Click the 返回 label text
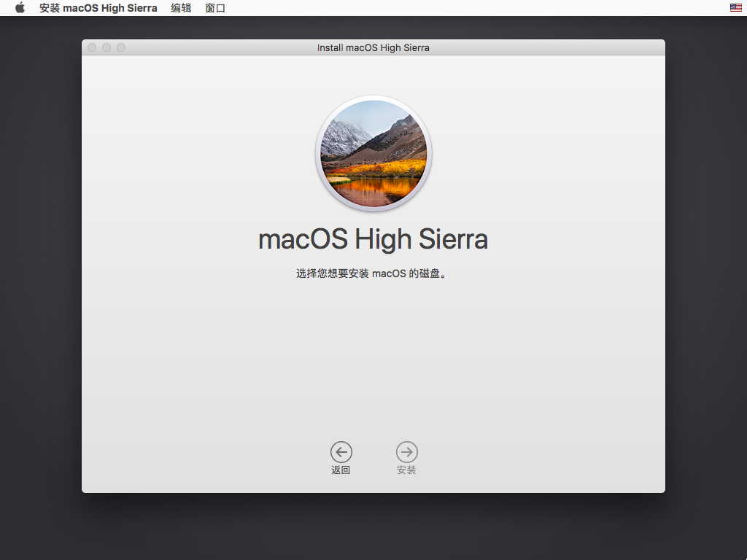This screenshot has width=747, height=560. (341, 470)
